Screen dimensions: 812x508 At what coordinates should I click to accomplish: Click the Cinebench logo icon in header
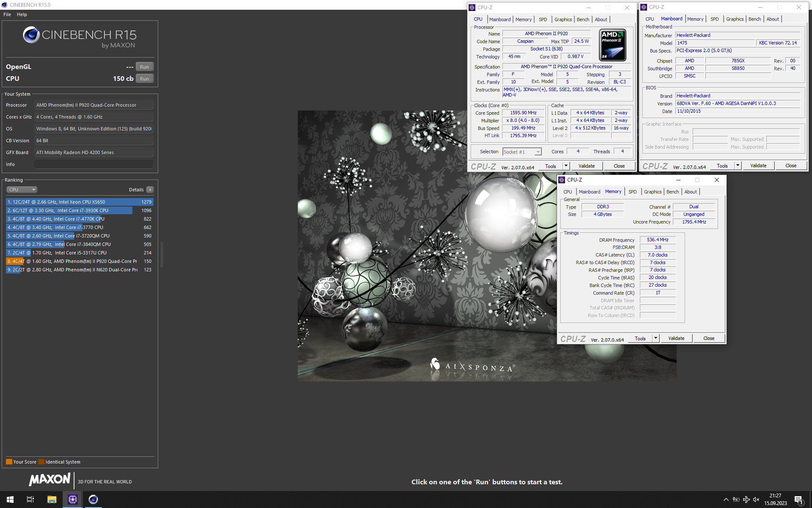tap(31, 35)
